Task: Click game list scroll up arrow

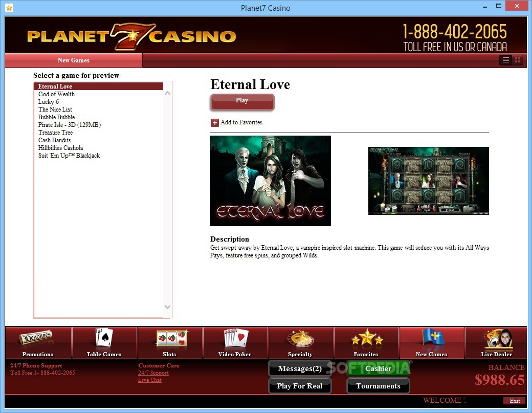Action: pyautogui.click(x=167, y=93)
